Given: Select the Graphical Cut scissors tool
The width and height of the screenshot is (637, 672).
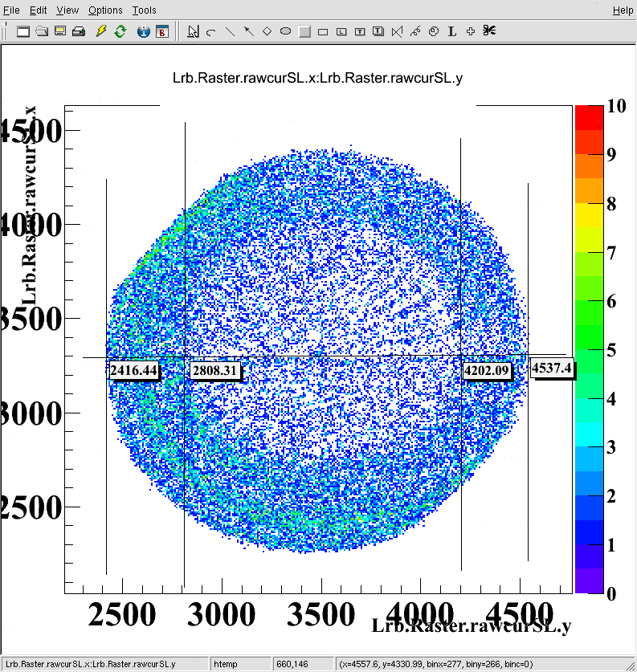Looking at the screenshot, I should [x=489, y=31].
